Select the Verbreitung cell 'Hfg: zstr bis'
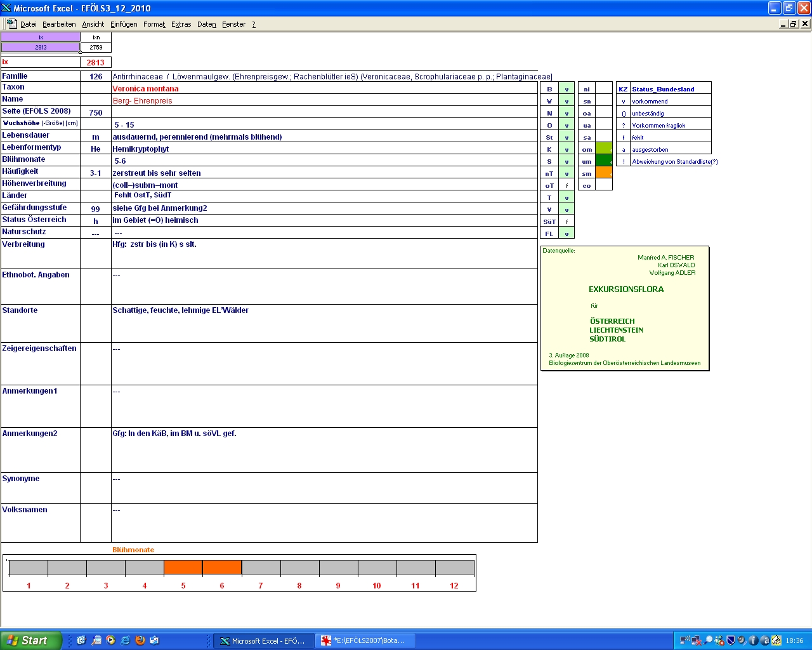 [x=324, y=253]
